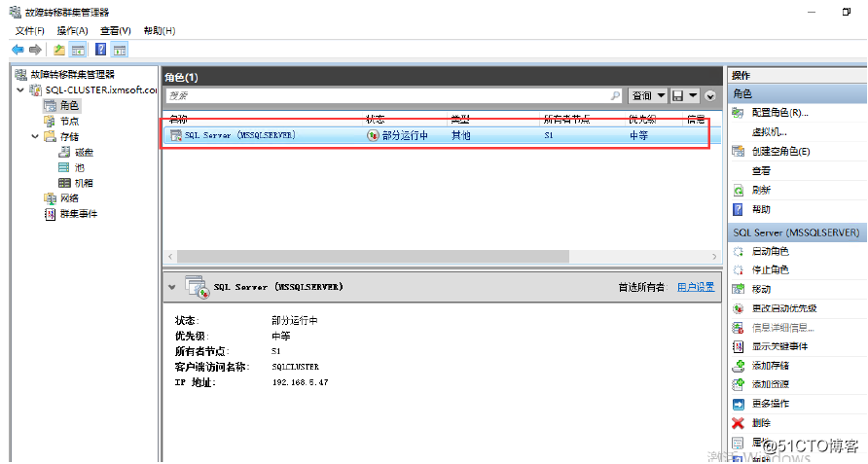This screenshot has width=868, height=464.
Task: Click 显示关键事件 action
Action: [779, 346]
